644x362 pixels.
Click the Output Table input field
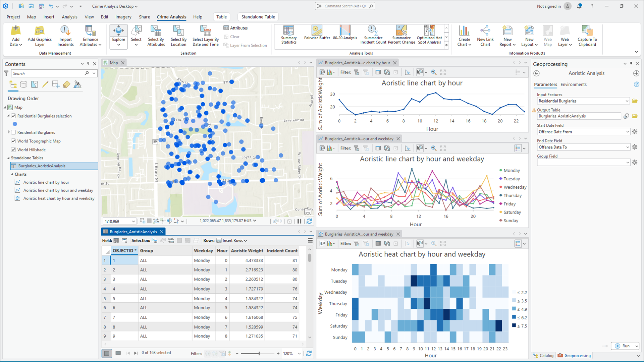579,116
